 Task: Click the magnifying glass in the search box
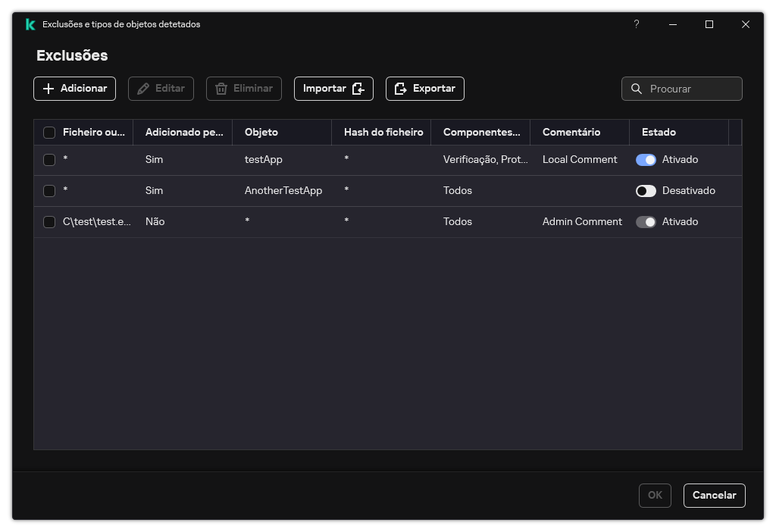[x=637, y=89]
